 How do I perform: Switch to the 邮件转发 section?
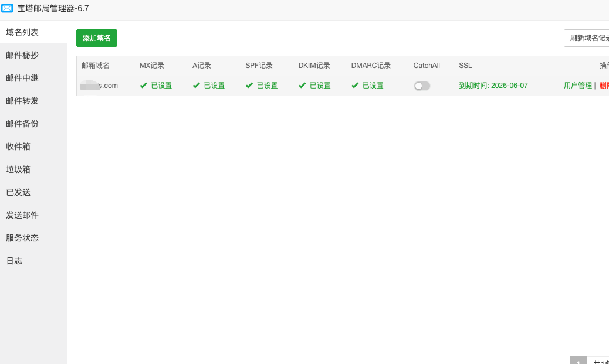[22, 101]
